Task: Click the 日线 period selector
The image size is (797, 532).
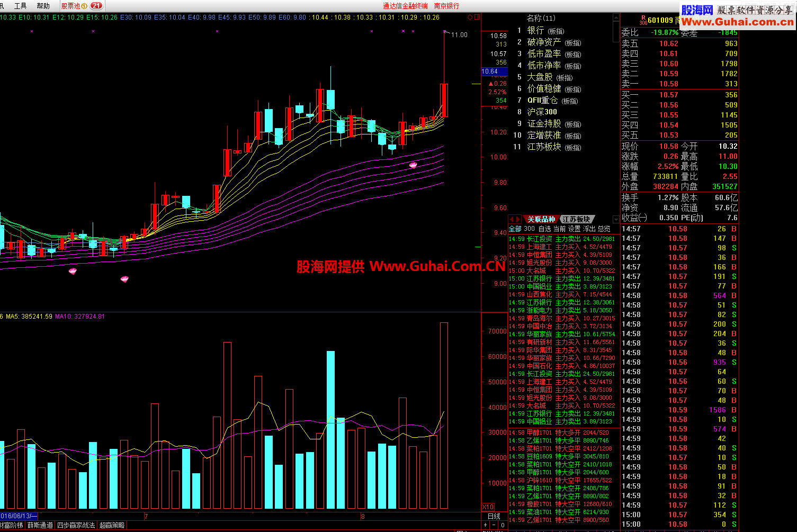Action: tap(494, 516)
